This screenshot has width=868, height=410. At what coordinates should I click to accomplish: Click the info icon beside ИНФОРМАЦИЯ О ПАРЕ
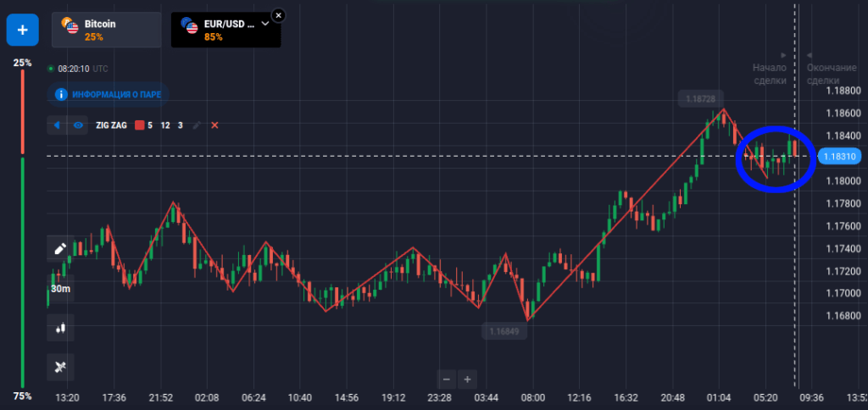[x=61, y=94]
